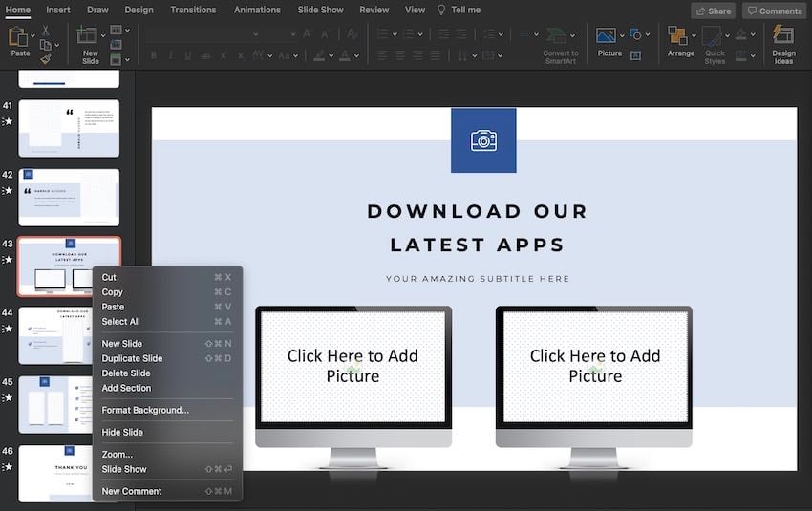Open the Picture dropdown arrow

tap(620, 35)
